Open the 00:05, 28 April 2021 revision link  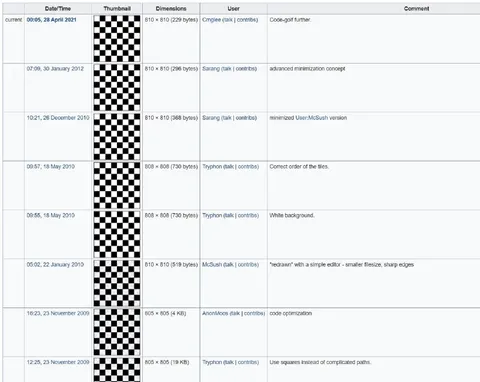click(x=51, y=20)
